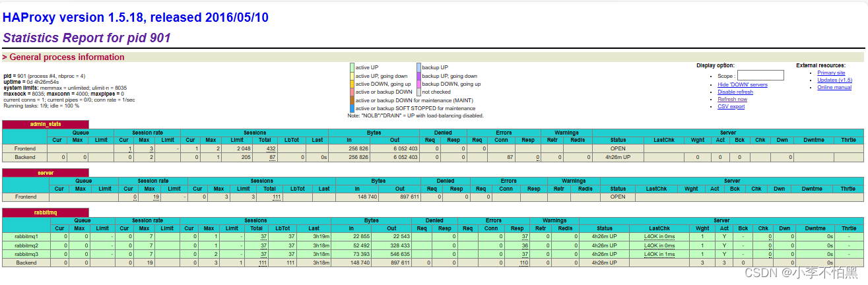Click the green 'active UP' legend swatch

(352, 67)
